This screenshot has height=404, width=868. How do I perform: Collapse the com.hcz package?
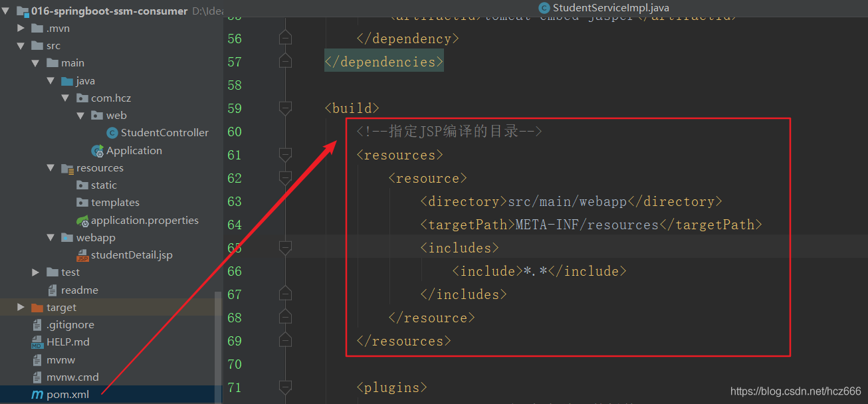click(65, 98)
